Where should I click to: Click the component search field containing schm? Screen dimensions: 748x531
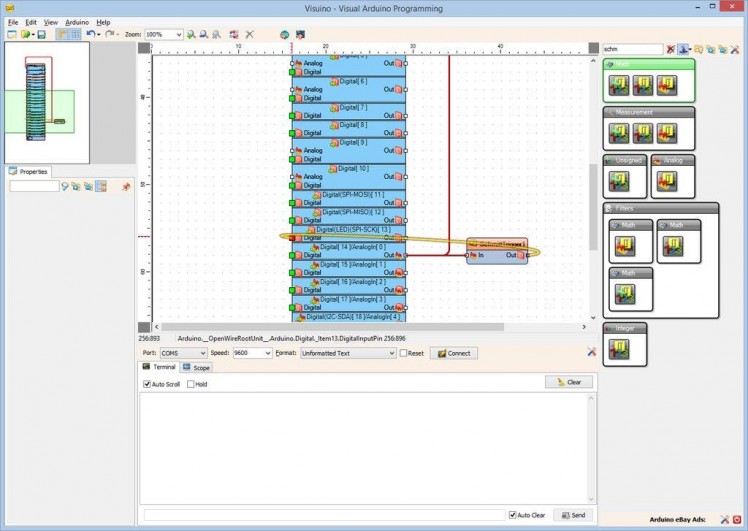tap(632, 48)
